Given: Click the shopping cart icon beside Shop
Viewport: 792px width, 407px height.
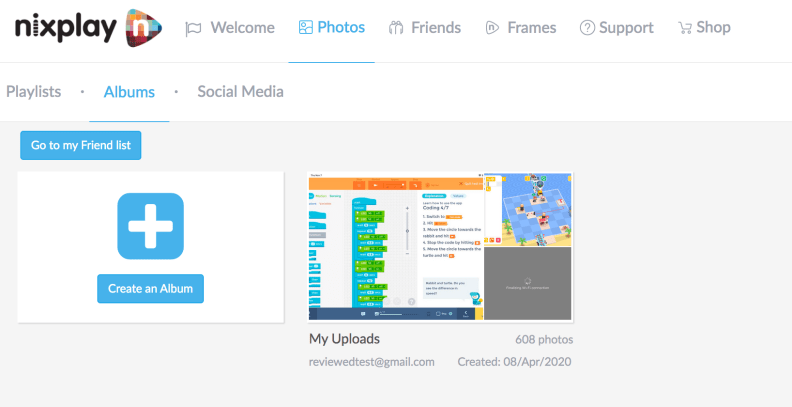Looking at the screenshot, I should [684, 28].
